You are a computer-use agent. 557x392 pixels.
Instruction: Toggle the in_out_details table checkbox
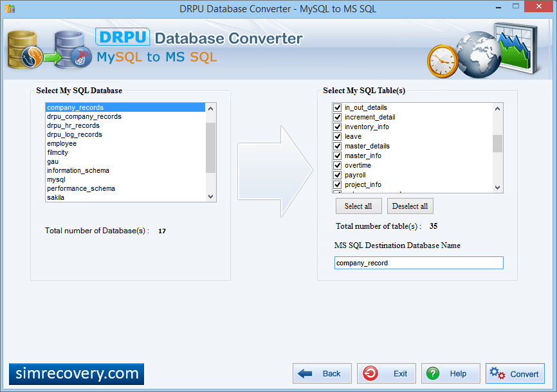pyautogui.click(x=338, y=107)
